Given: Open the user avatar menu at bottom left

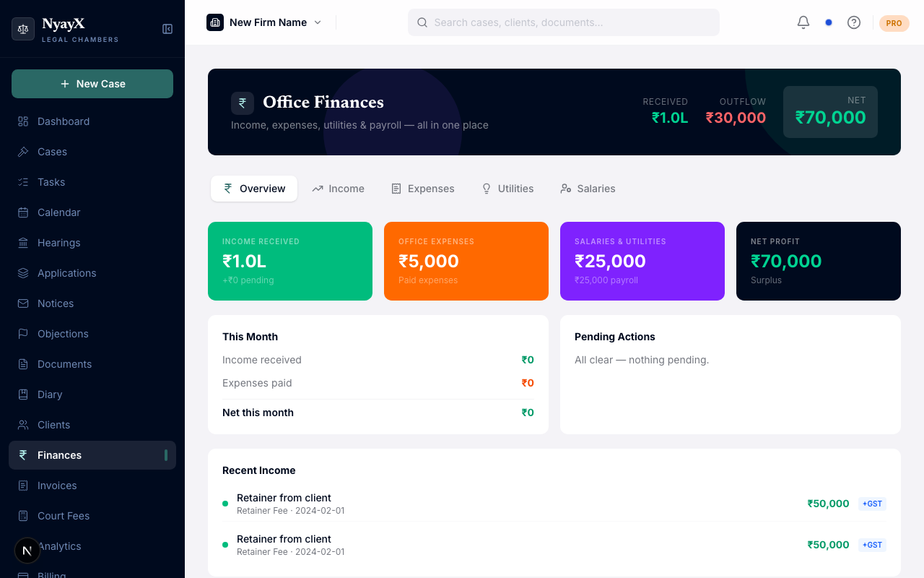Looking at the screenshot, I should [27, 551].
